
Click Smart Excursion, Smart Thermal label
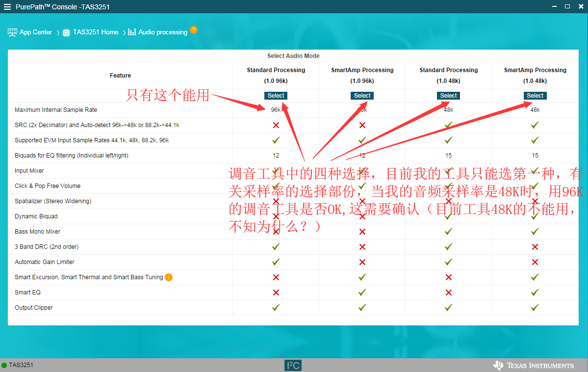[x=89, y=277]
